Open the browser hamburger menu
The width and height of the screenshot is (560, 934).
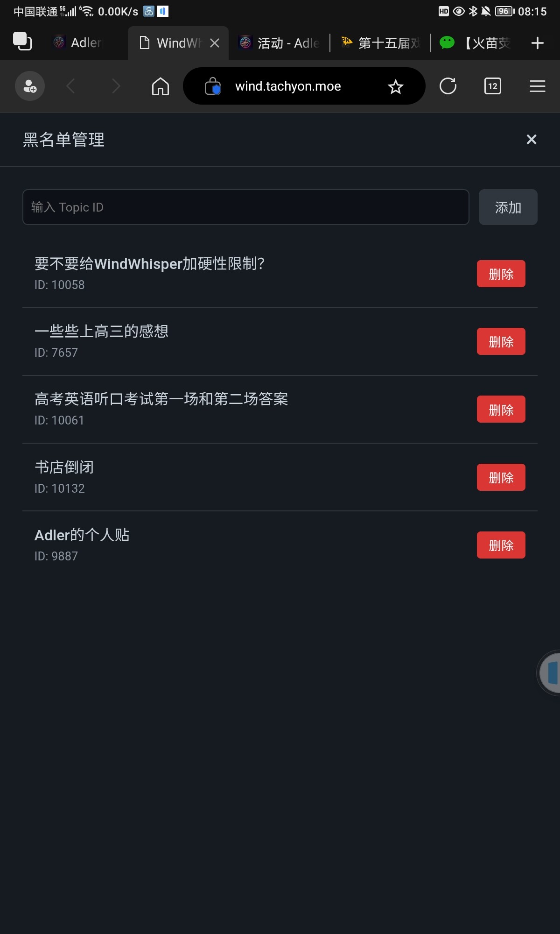pyautogui.click(x=537, y=86)
